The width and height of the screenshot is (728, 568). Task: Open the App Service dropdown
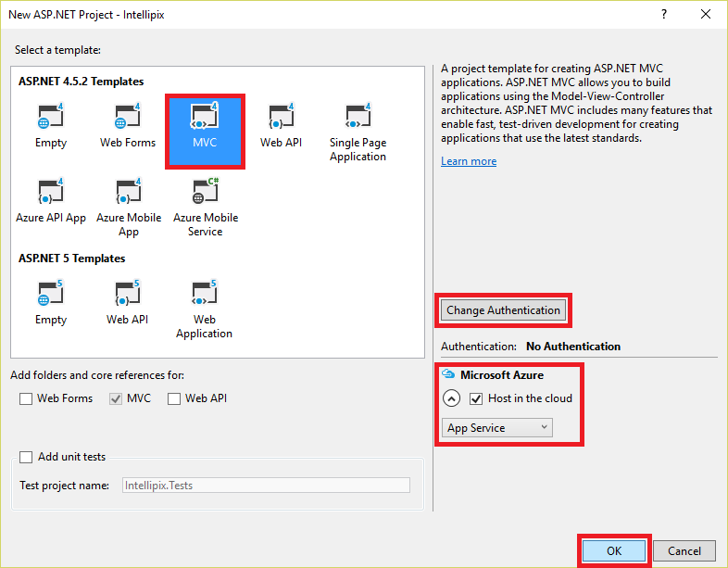(x=496, y=428)
